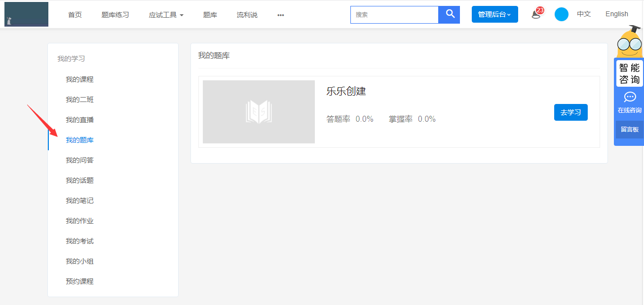This screenshot has height=305, width=644.
Task: Select 我的课程 in the sidebar
Action: pyautogui.click(x=79, y=79)
